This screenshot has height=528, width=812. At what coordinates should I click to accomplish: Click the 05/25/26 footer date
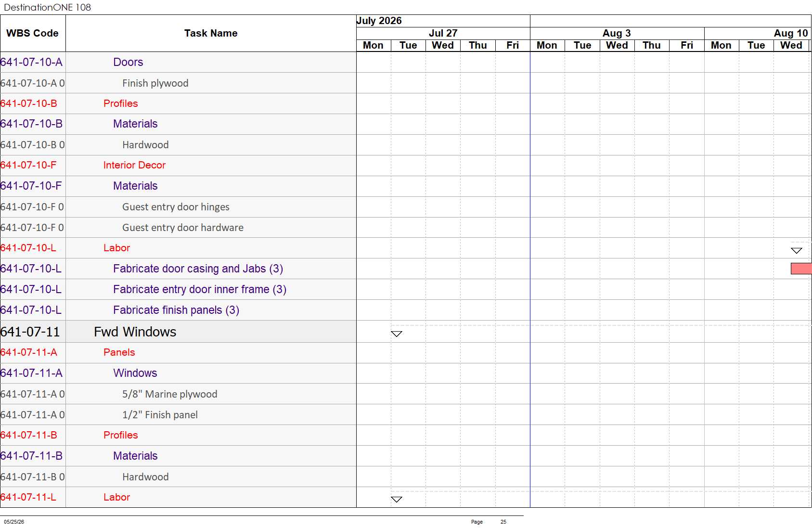(14, 522)
